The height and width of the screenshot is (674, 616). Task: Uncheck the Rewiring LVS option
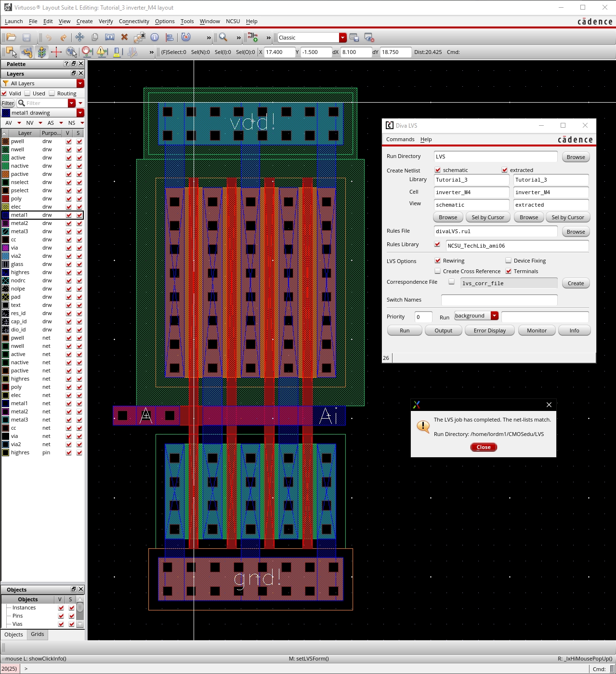438,261
